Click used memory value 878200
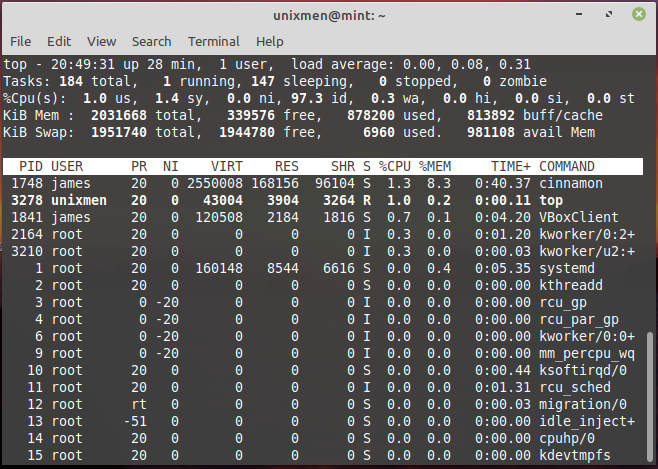 pos(371,115)
